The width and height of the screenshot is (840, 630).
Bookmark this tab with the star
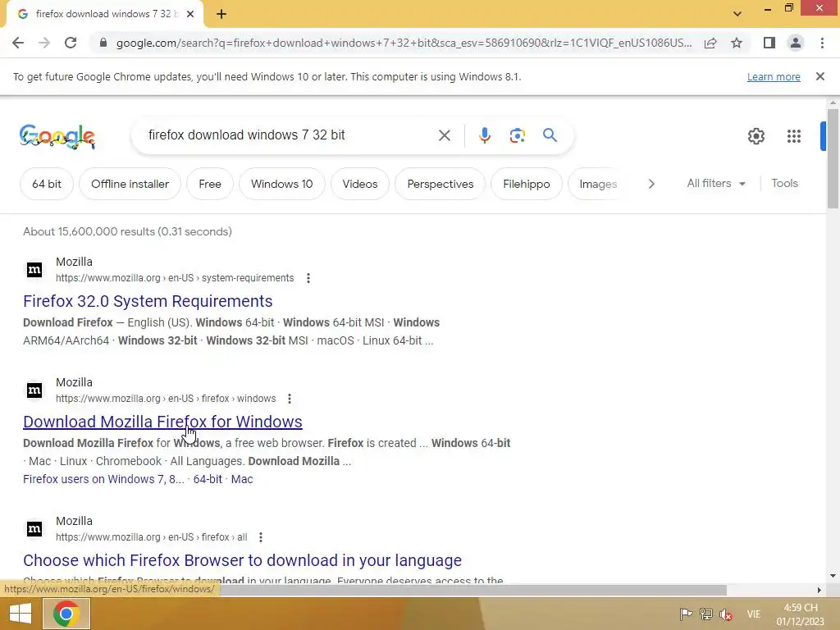(x=737, y=43)
